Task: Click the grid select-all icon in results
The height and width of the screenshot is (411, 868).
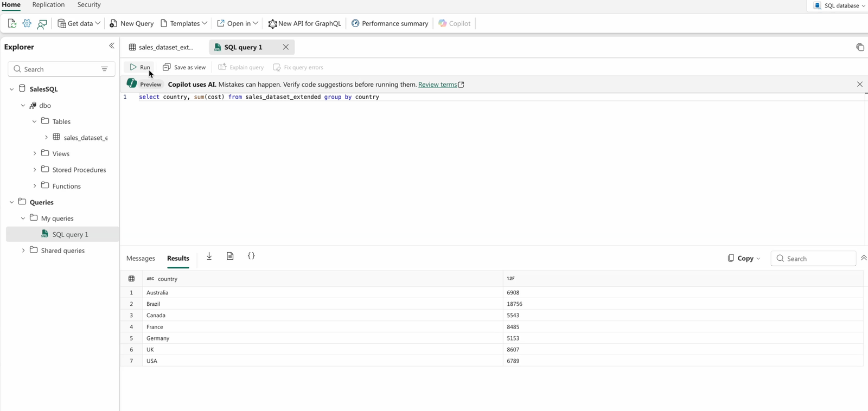Action: (131, 279)
